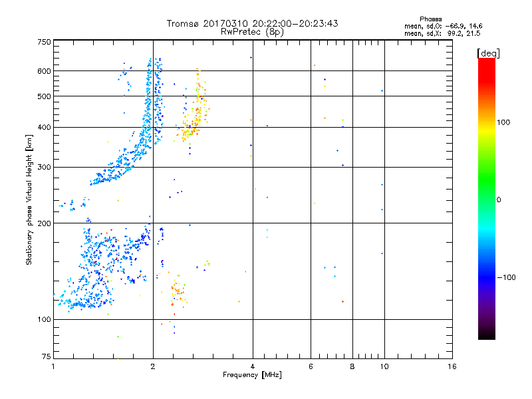The width and height of the screenshot is (532, 399).
Task: Click the '300' y-axis tick label
Action: 44,167
